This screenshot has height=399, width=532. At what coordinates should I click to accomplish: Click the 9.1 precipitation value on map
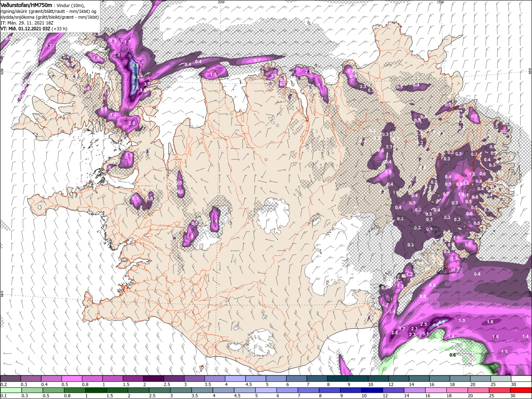[x=136, y=77]
